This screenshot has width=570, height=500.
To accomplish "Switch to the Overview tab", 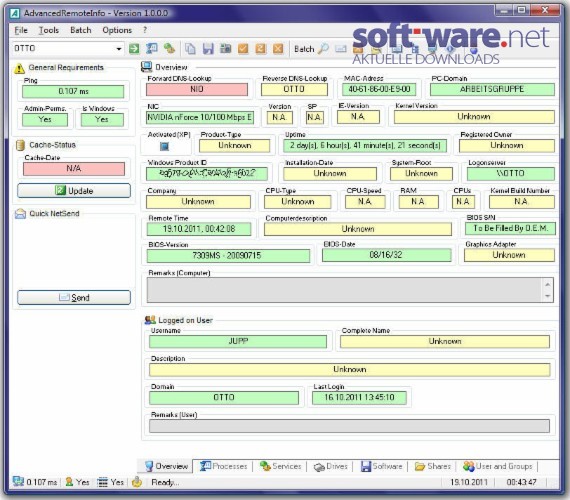I will pos(166,466).
